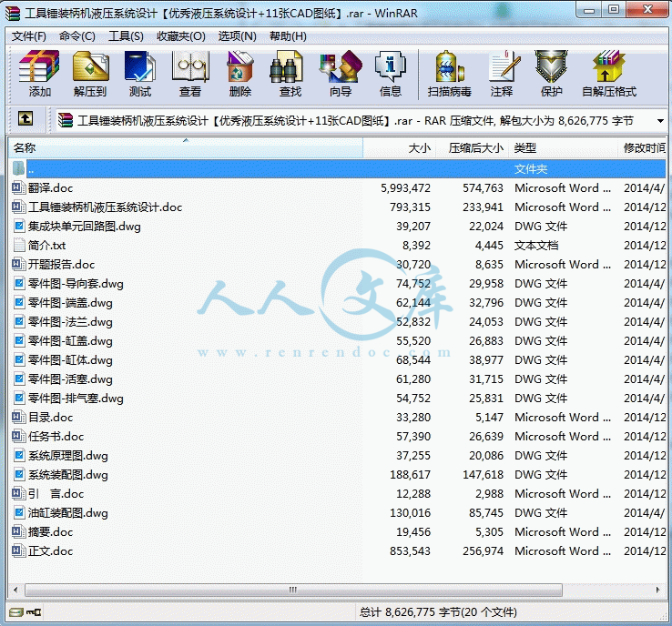Click the folder icon of the '..' row

pos(18,168)
